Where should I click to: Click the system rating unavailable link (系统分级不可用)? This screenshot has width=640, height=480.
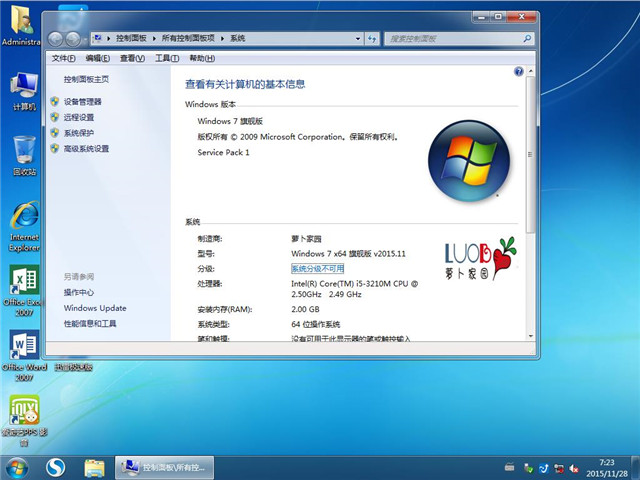(x=318, y=269)
